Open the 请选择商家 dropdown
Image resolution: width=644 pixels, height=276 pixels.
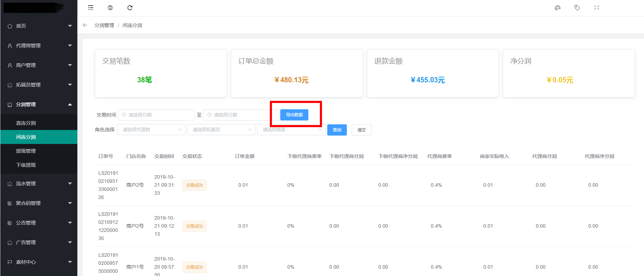292,130
